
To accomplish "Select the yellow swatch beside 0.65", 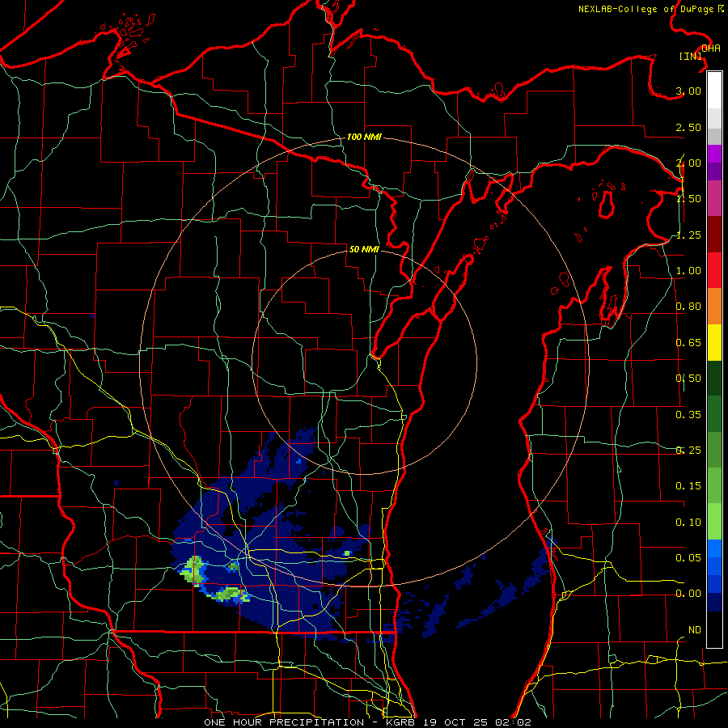I will 714,342.
